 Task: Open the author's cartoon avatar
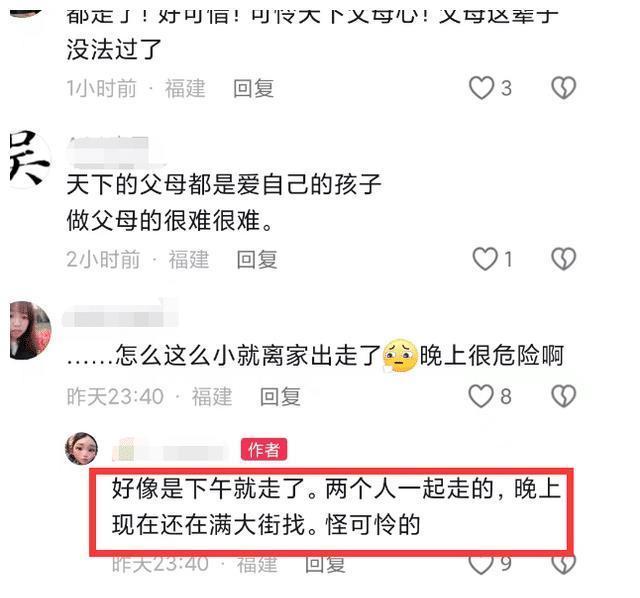[82, 449]
